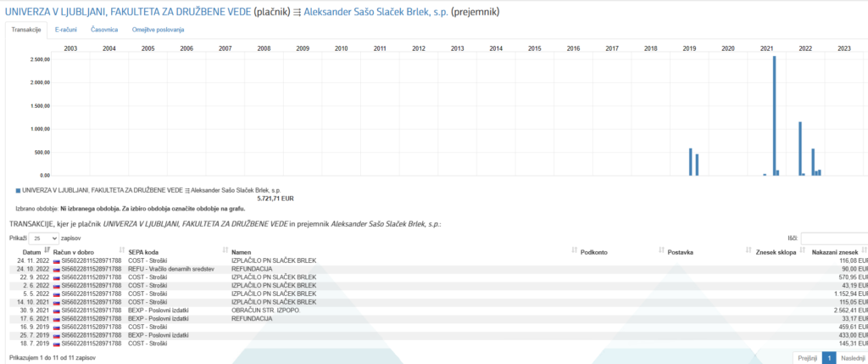This screenshot has height=364, width=868.
Task: Open Aleksander Sašo Slaček Brlek recipient link
Action: [376, 12]
